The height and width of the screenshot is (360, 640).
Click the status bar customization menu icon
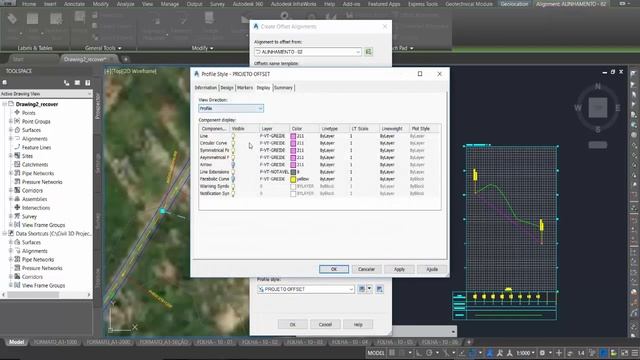pos(635,353)
